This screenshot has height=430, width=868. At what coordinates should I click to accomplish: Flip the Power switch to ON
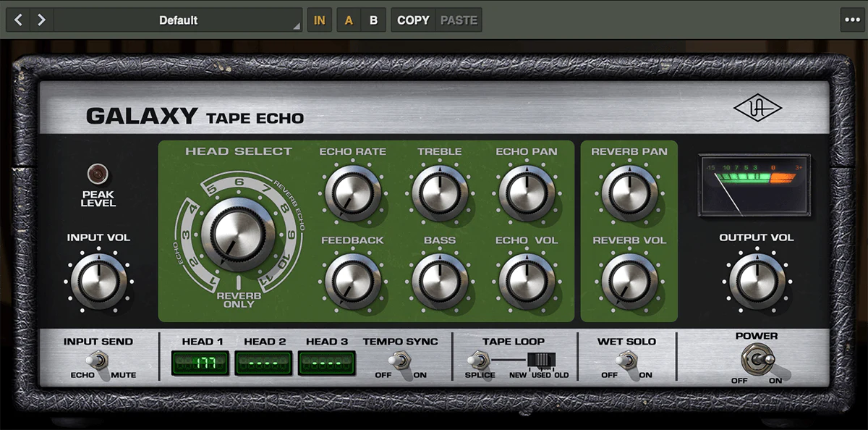click(x=764, y=361)
